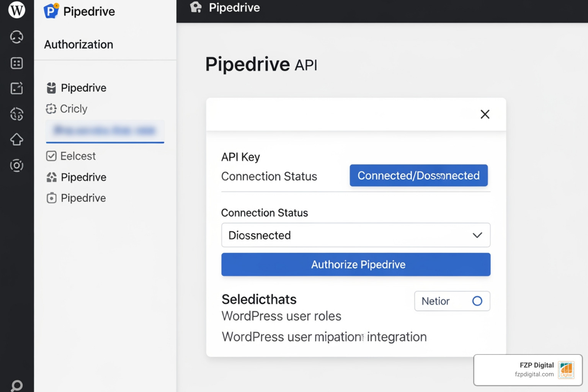Click the Authorize Pipedrive button
The image size is (588, 392).
356,265
